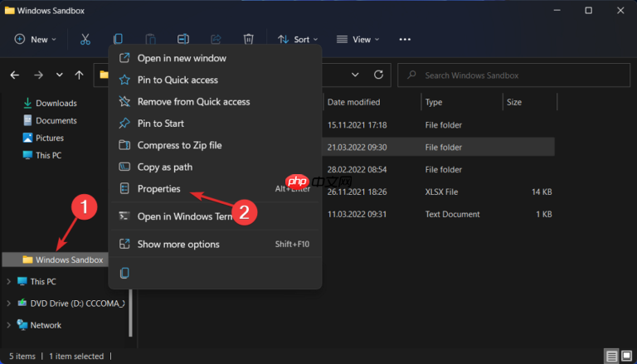This screenshot has height=364, width=637.
Task: Sort by the Date modified column header
Action: pos(354,102)
